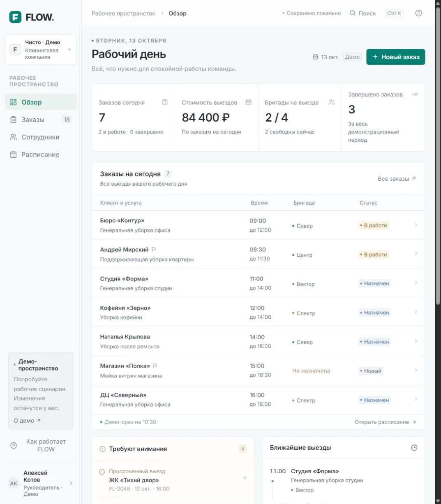Image resolution: width=441 pixels, height=504 pixels.
Task: Create order with Новый заказ button
Action: pos(396,57)
